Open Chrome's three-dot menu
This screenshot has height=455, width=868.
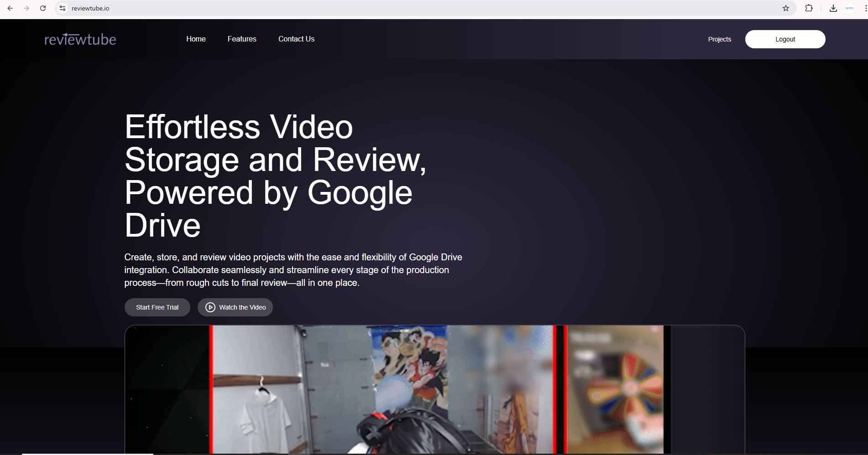pos(863,8)
